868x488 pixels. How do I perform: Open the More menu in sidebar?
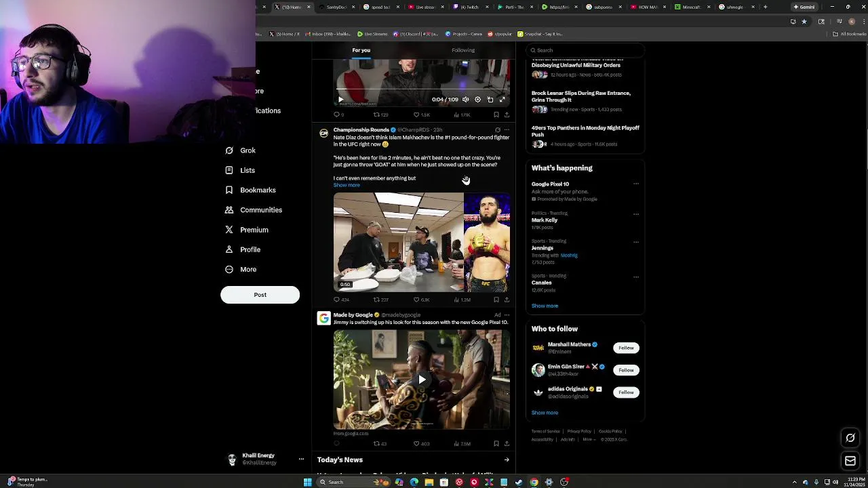coord(241,269)
